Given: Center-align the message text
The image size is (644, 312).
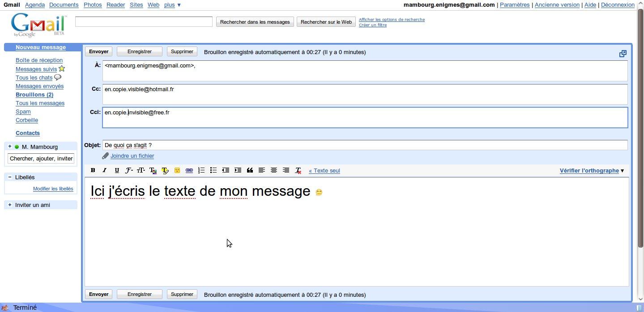Looking at the screenshot, I should [x=273, y=170].
